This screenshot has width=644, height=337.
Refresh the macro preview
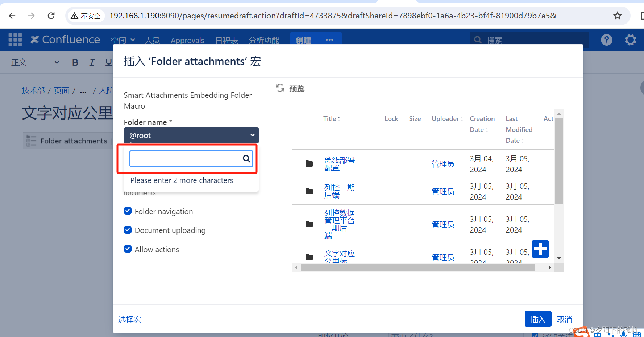click(280, 88)
